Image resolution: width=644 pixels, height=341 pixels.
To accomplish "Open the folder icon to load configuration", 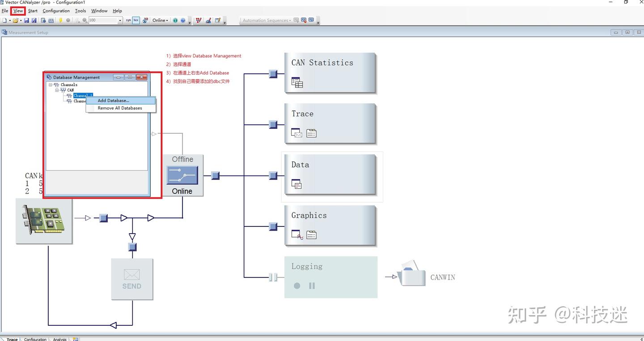I will point(16,20).
